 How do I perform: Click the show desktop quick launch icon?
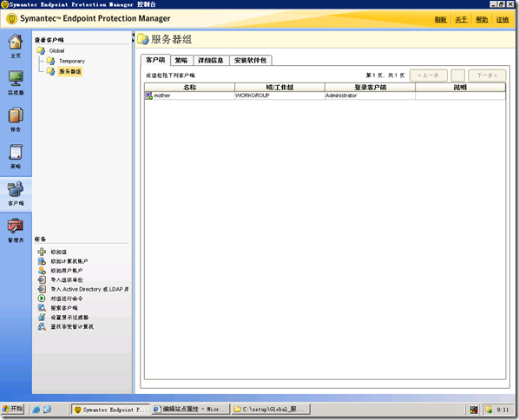[47, 410]
